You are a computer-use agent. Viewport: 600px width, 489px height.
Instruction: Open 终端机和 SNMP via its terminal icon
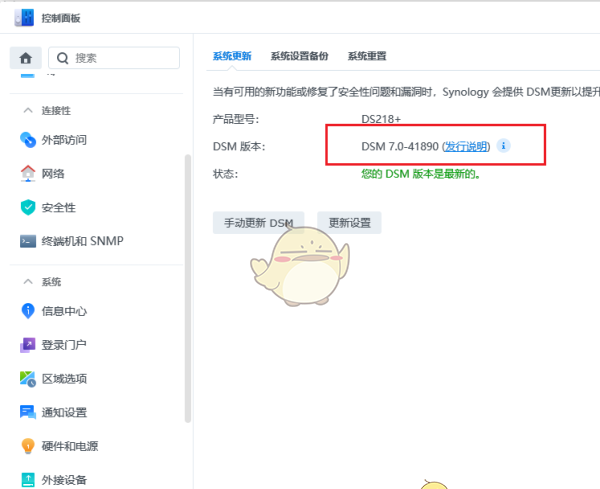coord(28,241)
